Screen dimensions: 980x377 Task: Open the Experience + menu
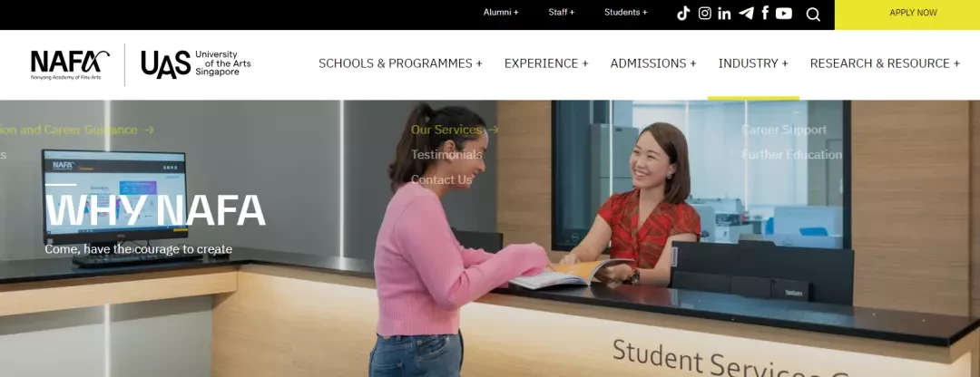[546, 63]
